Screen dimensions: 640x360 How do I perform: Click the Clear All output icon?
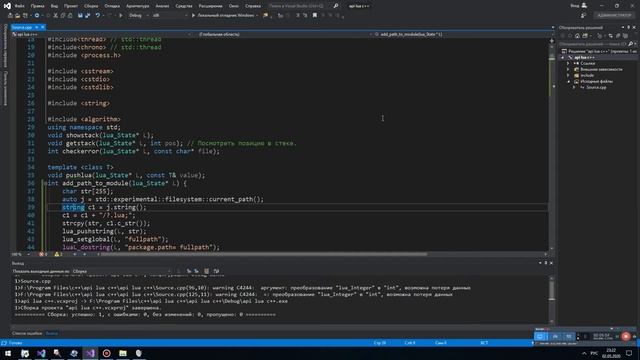[x=206, y=271]
